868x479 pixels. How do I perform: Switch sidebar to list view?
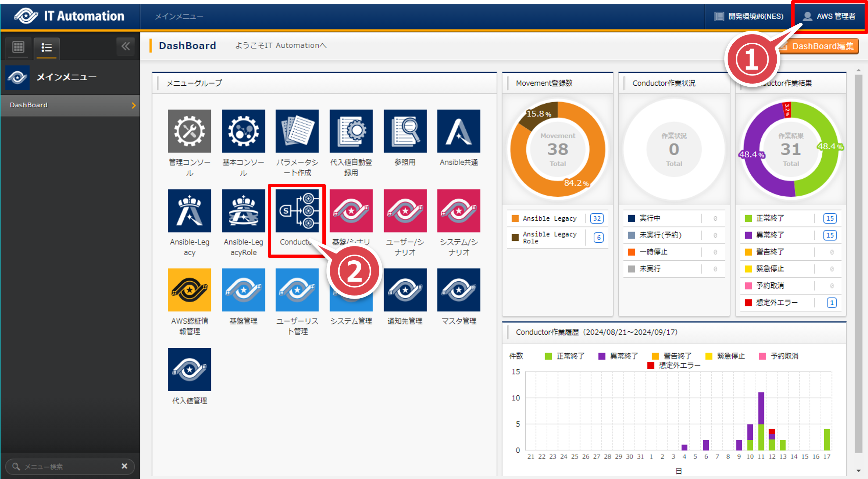(46, 47)
